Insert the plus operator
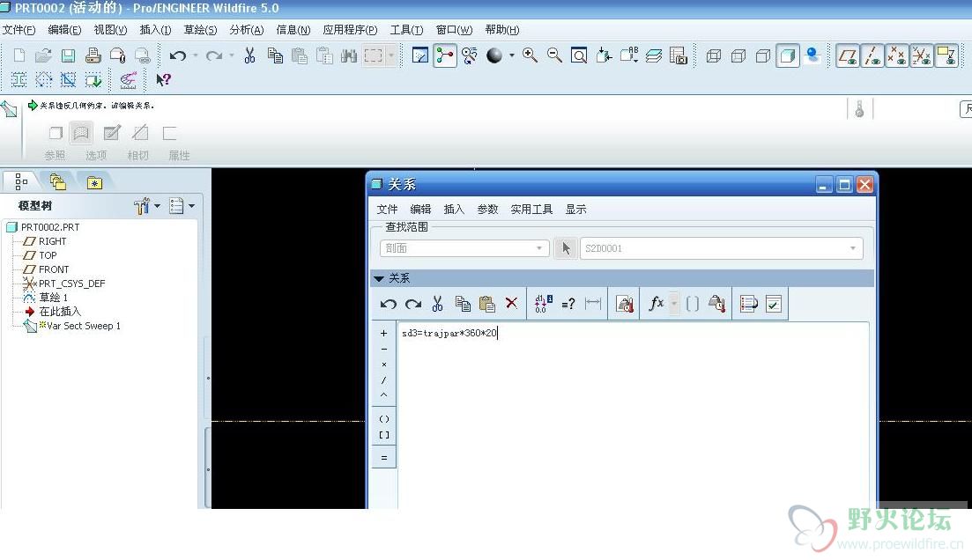Viewport: 972px width, 560px height. click(x=383, y=334)
